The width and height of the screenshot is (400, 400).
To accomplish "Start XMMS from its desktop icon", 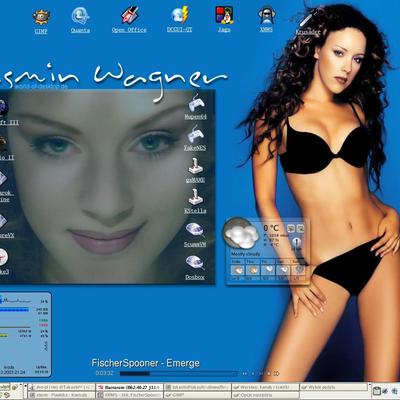I will click(266, 19).
